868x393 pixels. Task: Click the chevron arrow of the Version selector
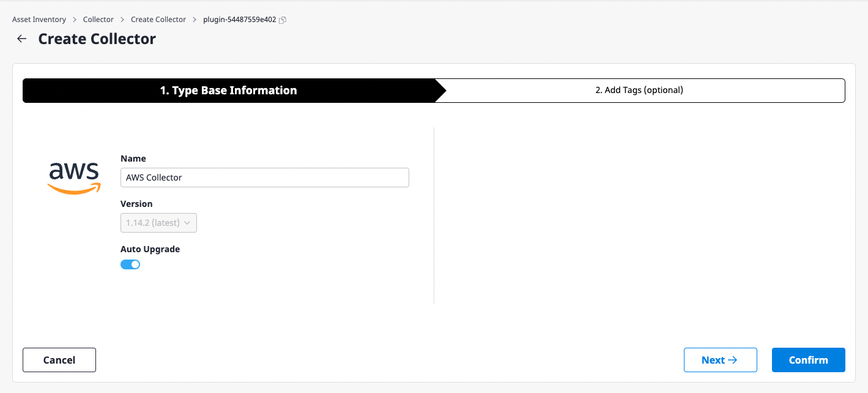coord(187,223)
